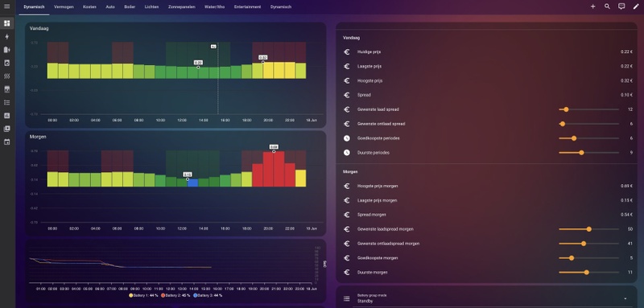The width and height of the screenshot is (644, 308).
Task: Click the blue lowest-price bar in Morgen chart
Action: coord(192,183)
